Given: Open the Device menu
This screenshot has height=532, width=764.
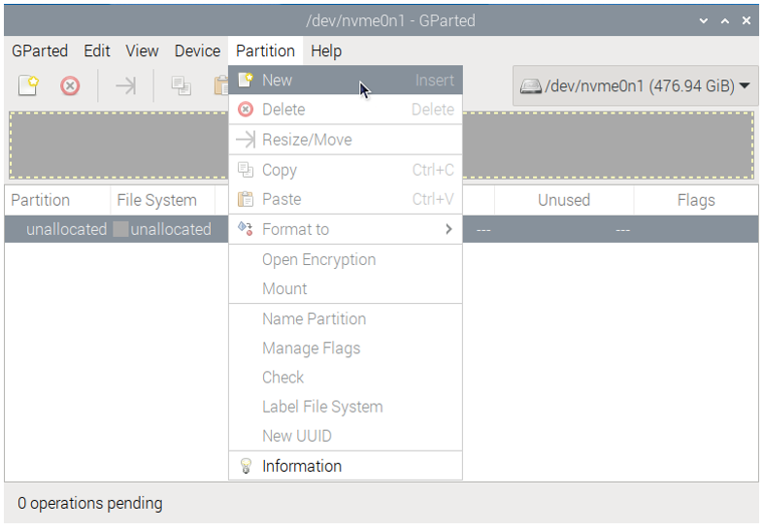Looking at the screenshot, I should tap(197, 50).
